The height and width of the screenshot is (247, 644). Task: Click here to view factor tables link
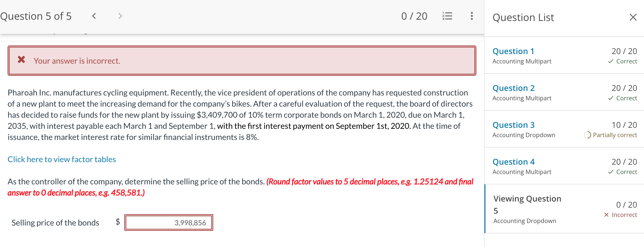[62, 159]
